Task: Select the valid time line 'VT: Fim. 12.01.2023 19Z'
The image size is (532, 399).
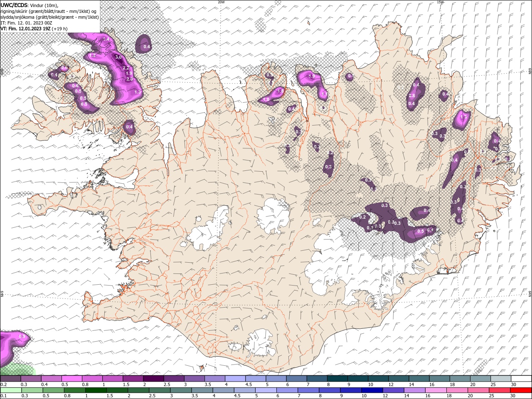Action: pos(26,29)
